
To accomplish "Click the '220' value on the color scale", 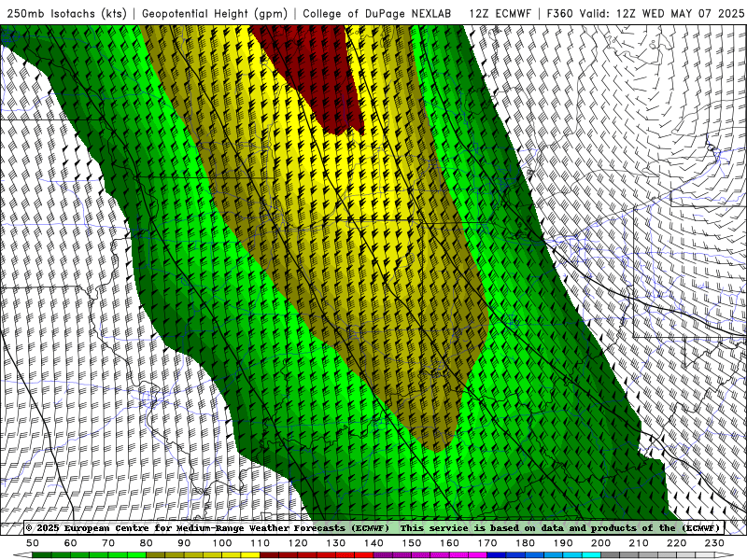I will [x=676, y=543].
